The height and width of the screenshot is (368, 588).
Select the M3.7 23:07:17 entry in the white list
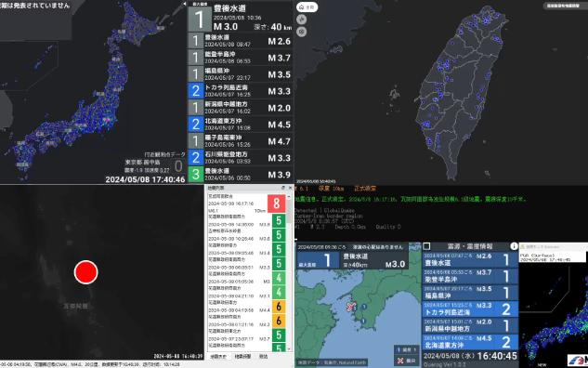click(x=247, y=335)
